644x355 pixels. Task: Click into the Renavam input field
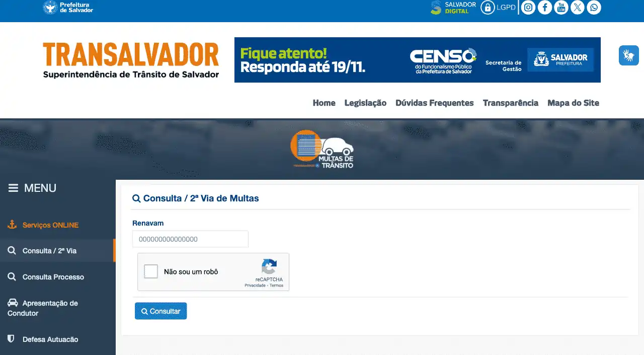(190, 239)
